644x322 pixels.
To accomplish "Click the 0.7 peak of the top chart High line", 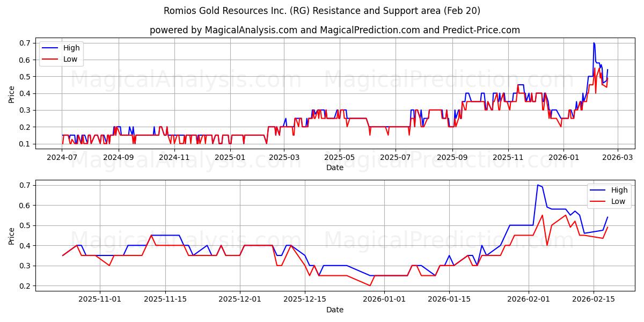I will (x=594, y=43).
